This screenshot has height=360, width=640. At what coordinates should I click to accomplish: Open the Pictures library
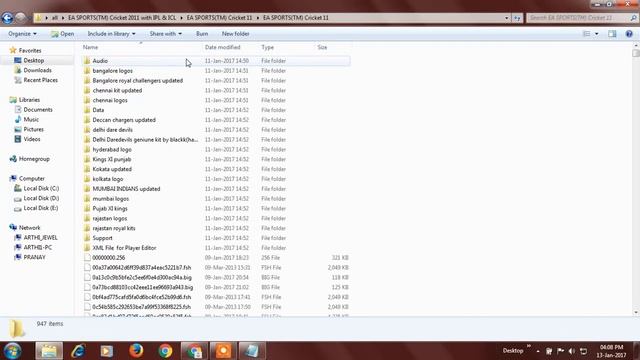(33, 129)
